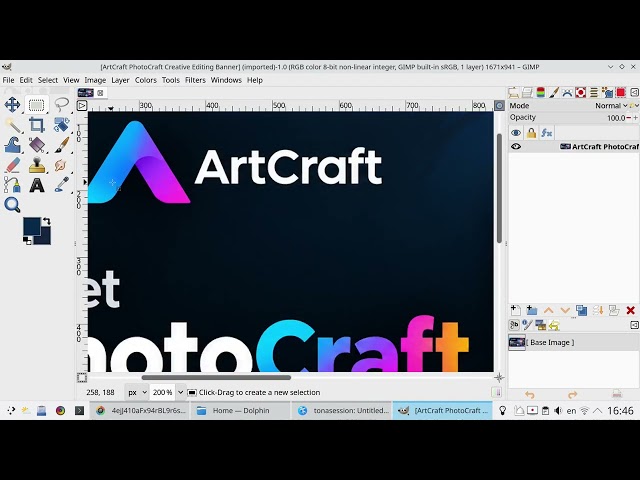Select the Rectangle Select tool
This screenshot has height=480, width=640.
tap(36, 105)
